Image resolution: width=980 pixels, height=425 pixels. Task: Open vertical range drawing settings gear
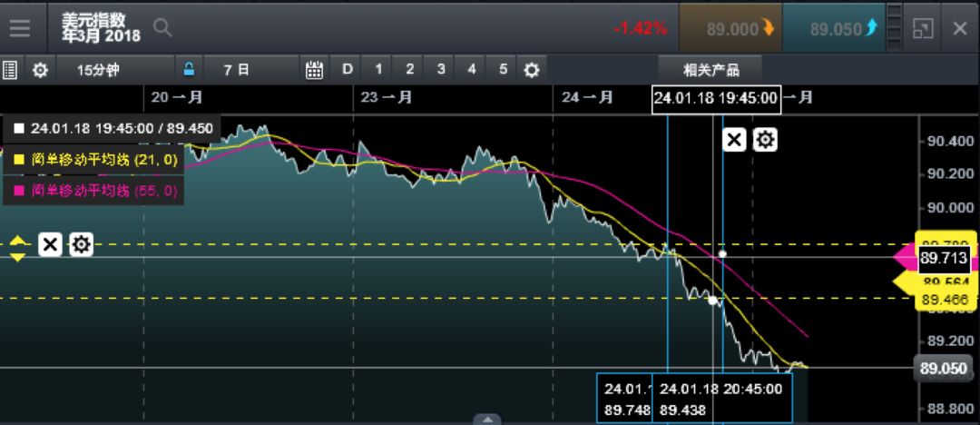pos(765,140)
